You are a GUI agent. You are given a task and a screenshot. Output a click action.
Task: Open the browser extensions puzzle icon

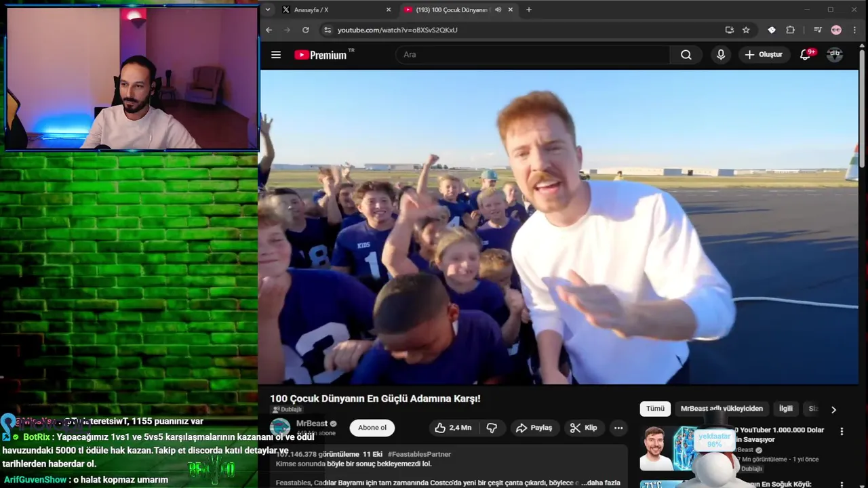(x=790, y=30)
